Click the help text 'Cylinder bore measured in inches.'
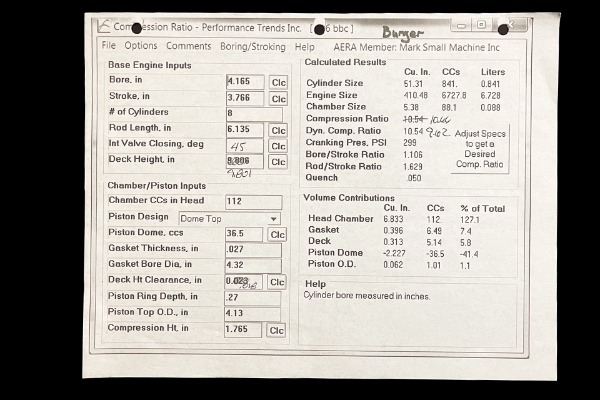The width and height of the screenshot is (600, 400). (x=367, y=296)
